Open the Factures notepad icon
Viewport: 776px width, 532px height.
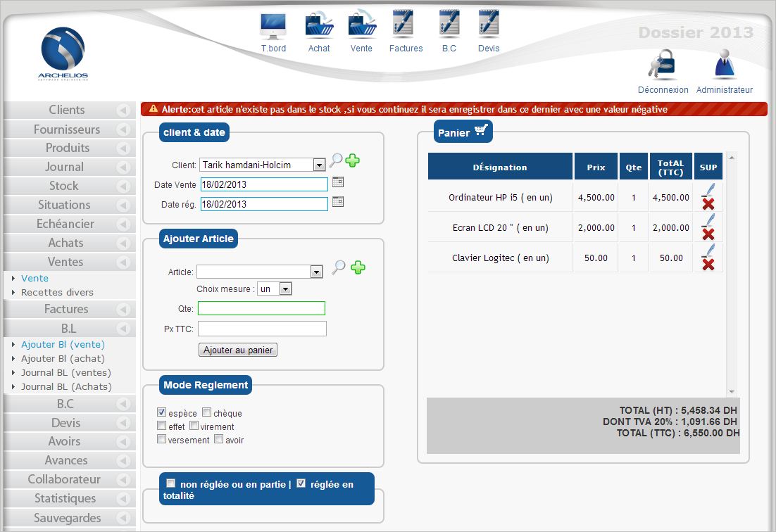406,25
